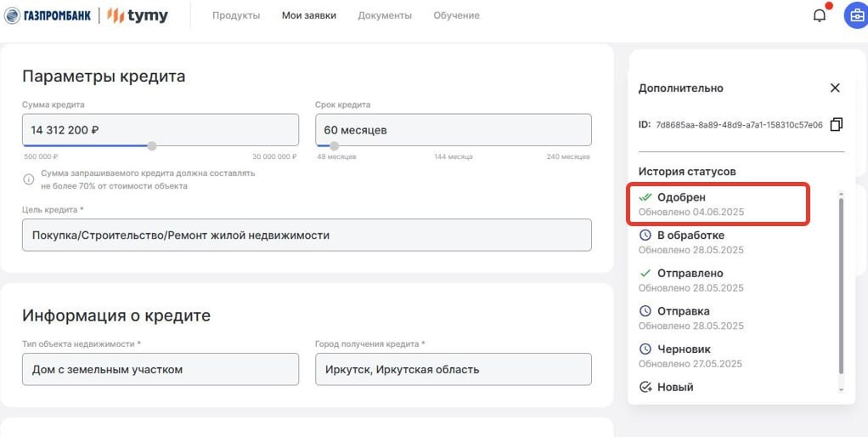Click the ID value 7d8685aa text
This screenshot has width=868, height=437.
739,125
